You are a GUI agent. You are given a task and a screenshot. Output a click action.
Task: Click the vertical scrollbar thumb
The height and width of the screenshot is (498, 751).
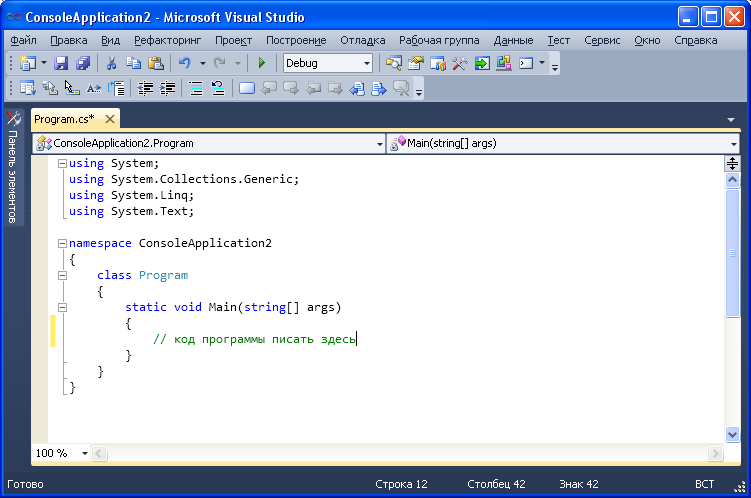click(732, 253)
